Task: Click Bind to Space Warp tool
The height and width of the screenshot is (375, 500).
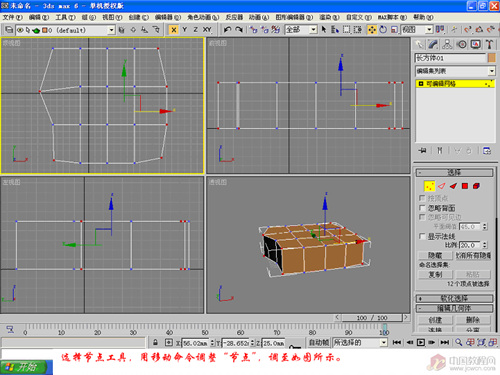Action: pyautogui.click(x=275, y=30)
